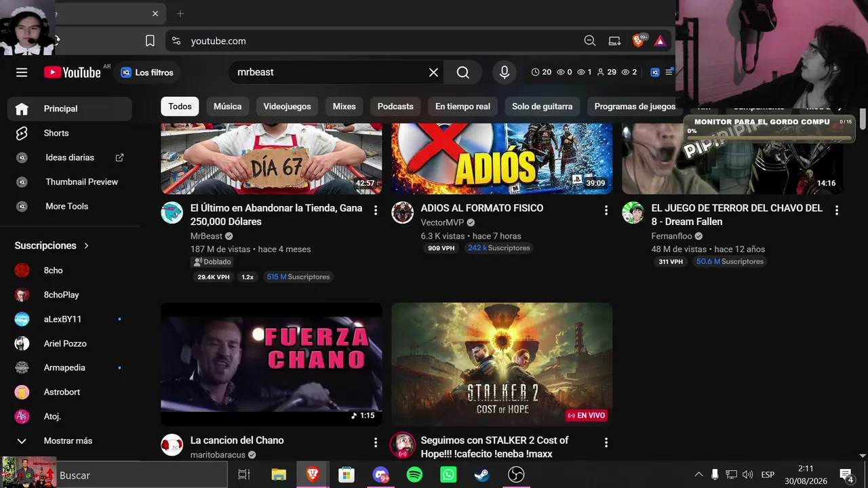Open the Fernanfloo channel avatar
Image resolution: width=868 pixels, height=488 pixels.
pyautogui.click(x=633, y=212)
